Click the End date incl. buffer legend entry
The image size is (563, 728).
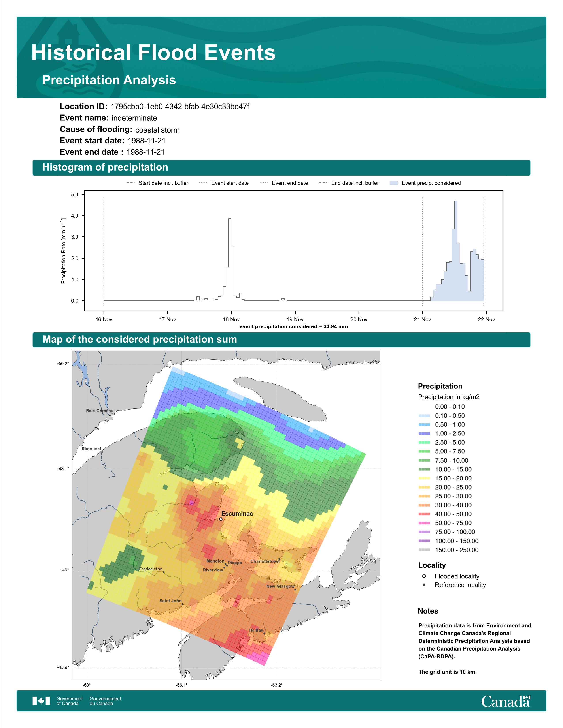click(349, 183)
